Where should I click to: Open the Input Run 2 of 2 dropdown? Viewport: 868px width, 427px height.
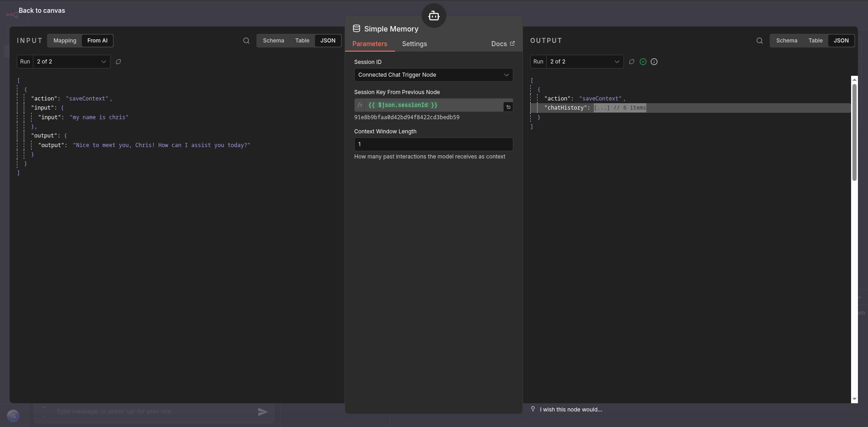pos(71,62)
